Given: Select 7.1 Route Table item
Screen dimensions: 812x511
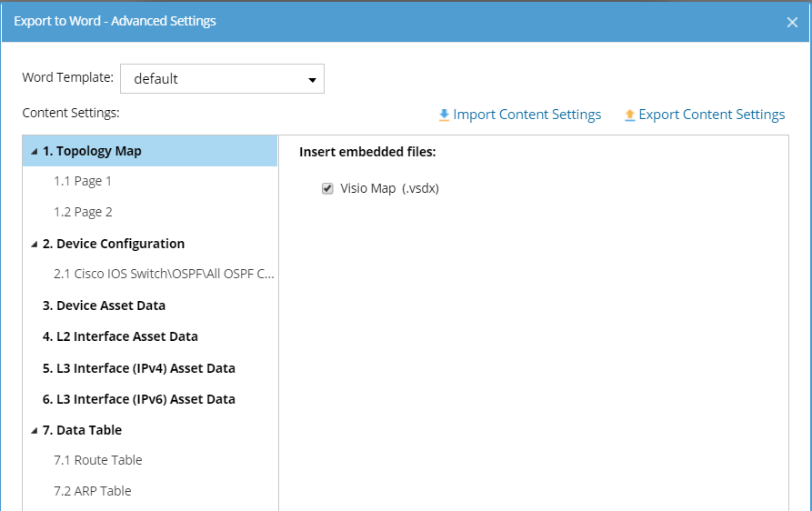Looking at the screenshot, I should [x=97, y=460].
